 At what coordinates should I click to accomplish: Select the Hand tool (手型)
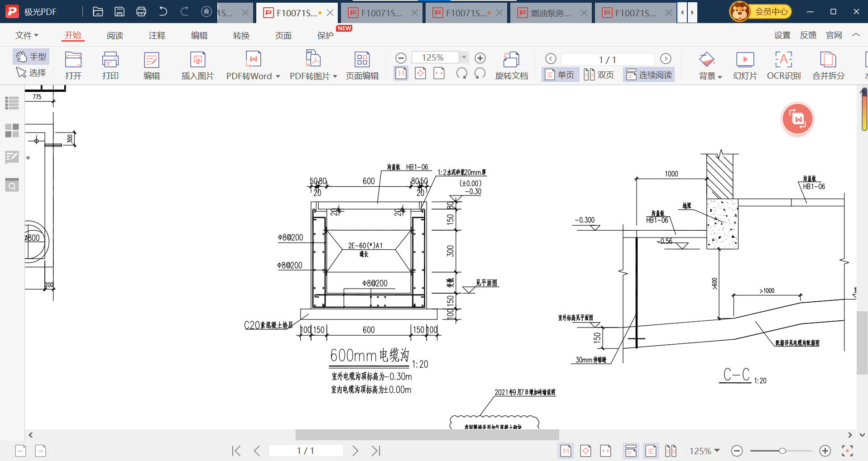31,57
